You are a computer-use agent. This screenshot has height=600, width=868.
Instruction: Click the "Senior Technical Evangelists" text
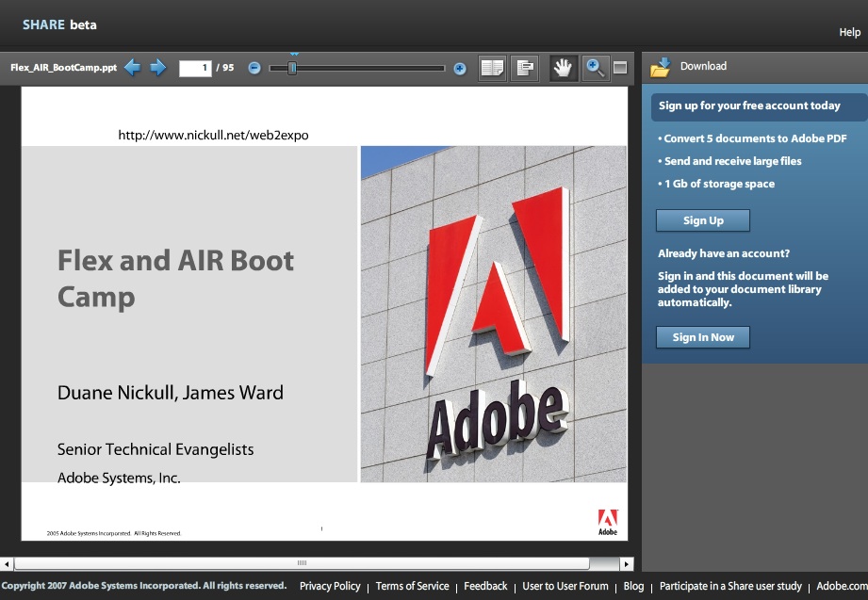156,449
